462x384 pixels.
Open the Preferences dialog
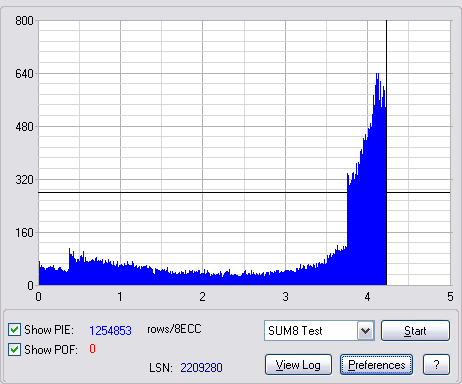click(x=376, y=365)
